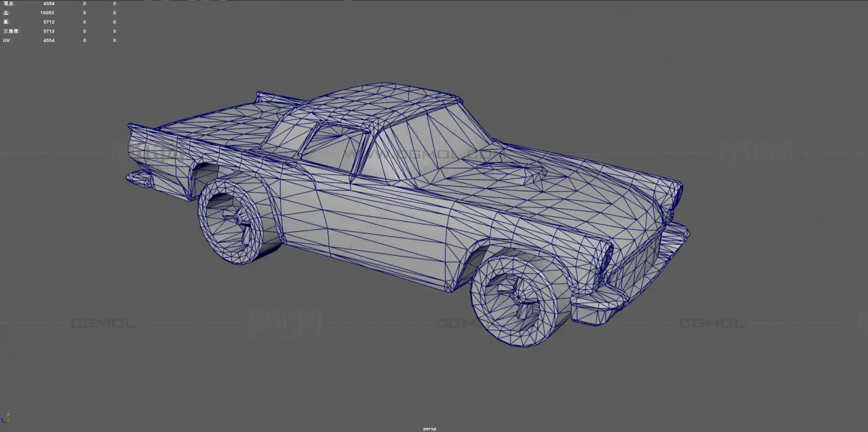Click the 面 (faces) HUD label
Image resolution: width=868 pixels, height=432 pixels.
6,22
